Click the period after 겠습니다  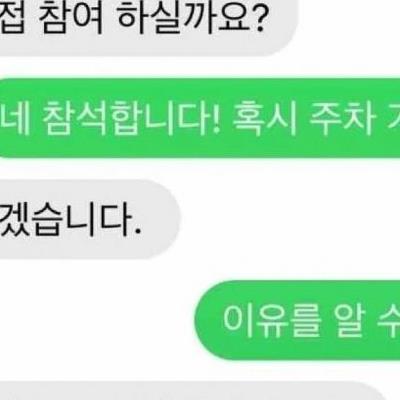[138, 231]
